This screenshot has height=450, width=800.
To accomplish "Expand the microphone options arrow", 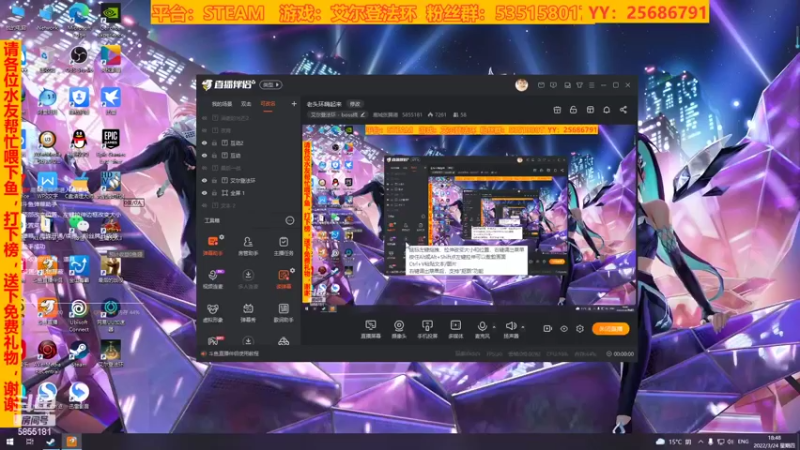I will click(494, 327).
